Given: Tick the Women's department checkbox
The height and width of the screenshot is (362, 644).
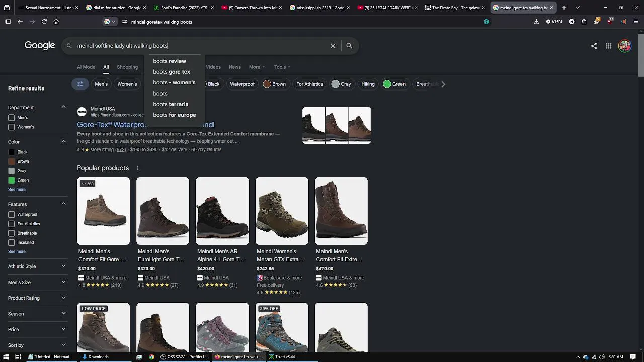Looking at the screenshot, I should [12, 127].
